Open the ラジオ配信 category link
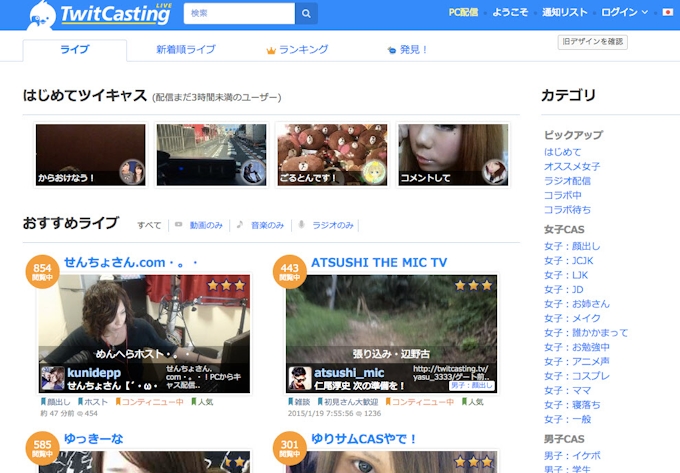 (x=567, y=181)
